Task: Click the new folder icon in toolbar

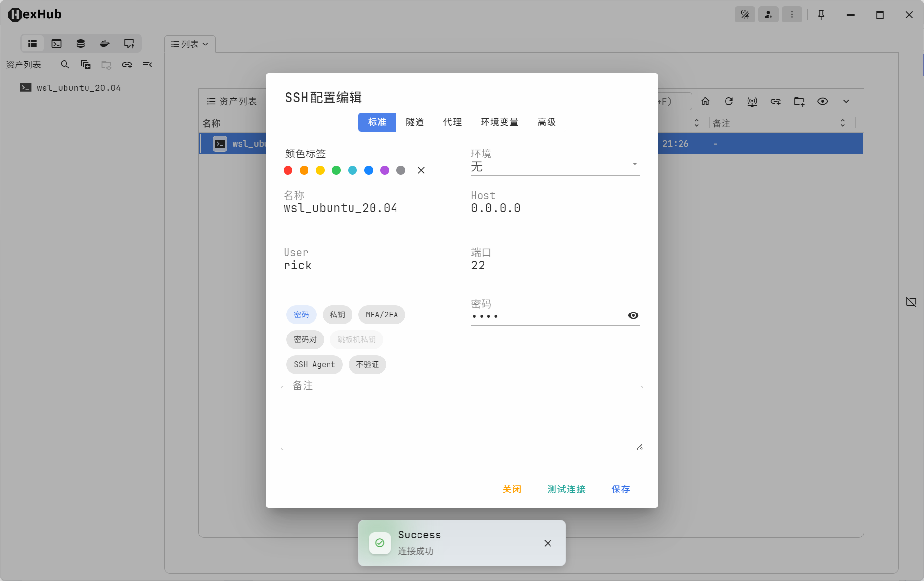Action: [799, 101]
